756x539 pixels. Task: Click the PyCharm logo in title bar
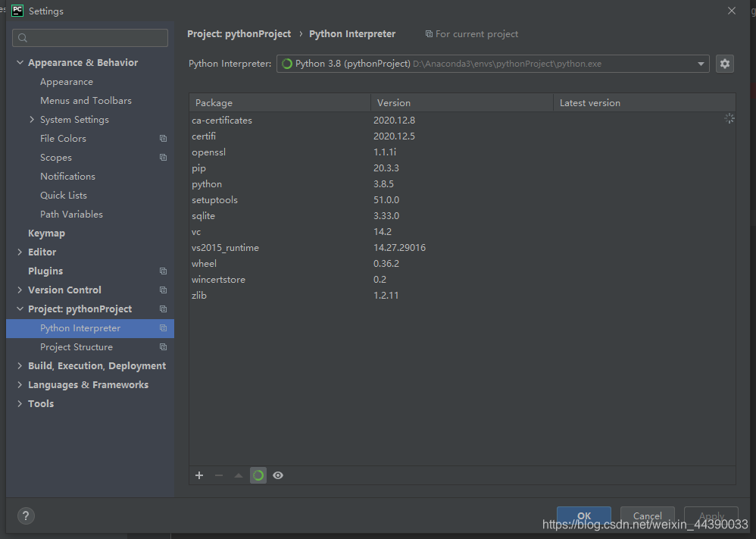click(x=17, y=11)
